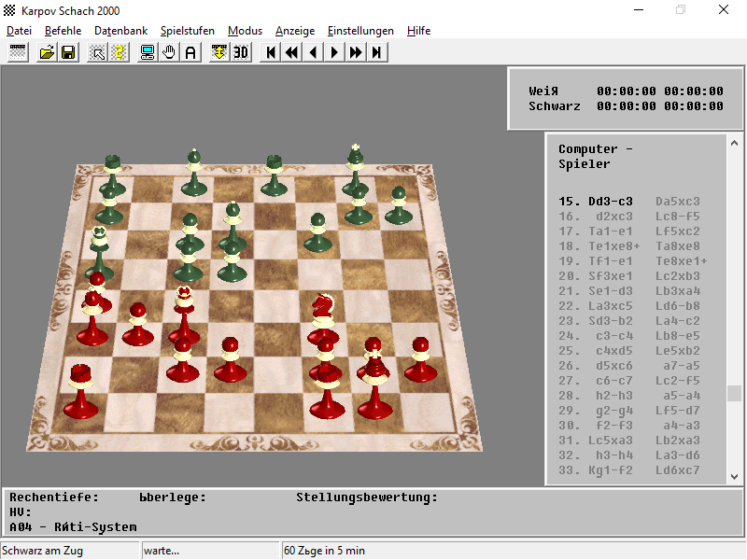Flip the board with yellow arrows icon
The width and height of the screenshot is (747, 560).
click(x=219, y=52)
